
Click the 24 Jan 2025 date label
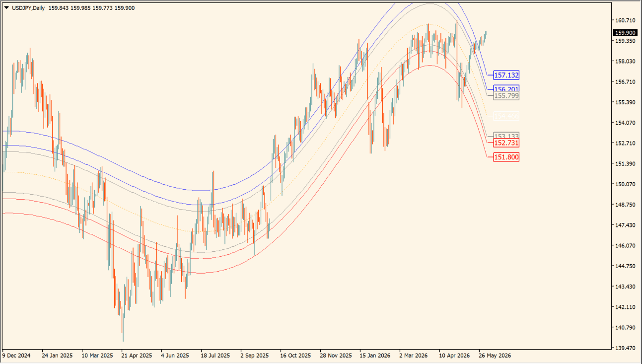[58, 356]
